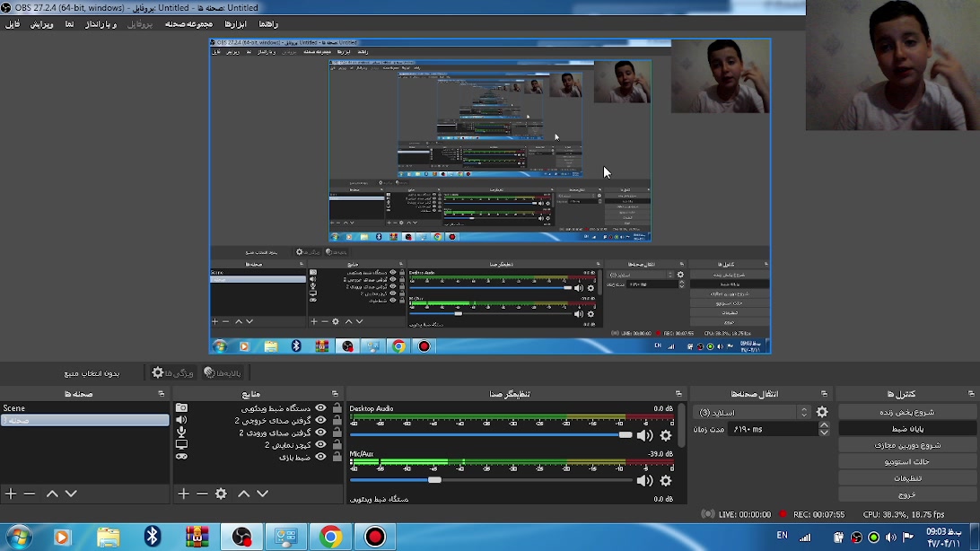Open scene transition properties gear icon
This screenshot has height=551, width=980.
pyautogui.click(x=822, y=412)
